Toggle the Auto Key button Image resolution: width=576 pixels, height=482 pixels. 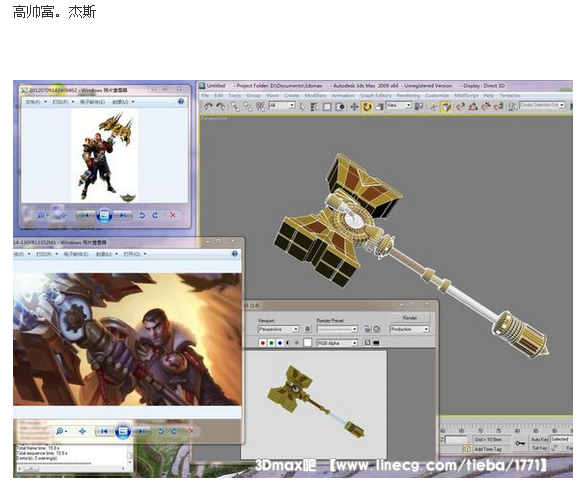click(540, 439)
